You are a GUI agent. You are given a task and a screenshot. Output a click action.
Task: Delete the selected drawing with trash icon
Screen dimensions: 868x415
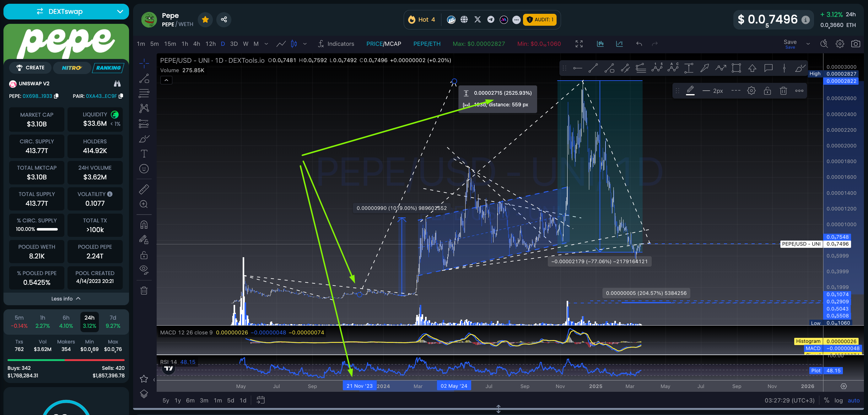pyautogui.click(x=784, y=91)
